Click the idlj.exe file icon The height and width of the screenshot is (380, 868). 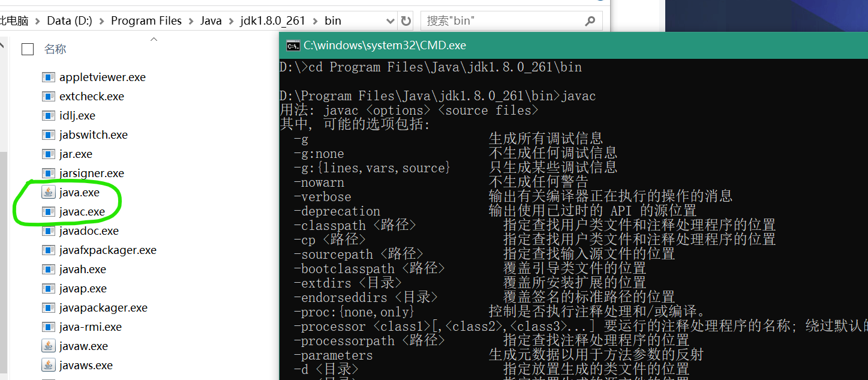(x=49, y=115)
